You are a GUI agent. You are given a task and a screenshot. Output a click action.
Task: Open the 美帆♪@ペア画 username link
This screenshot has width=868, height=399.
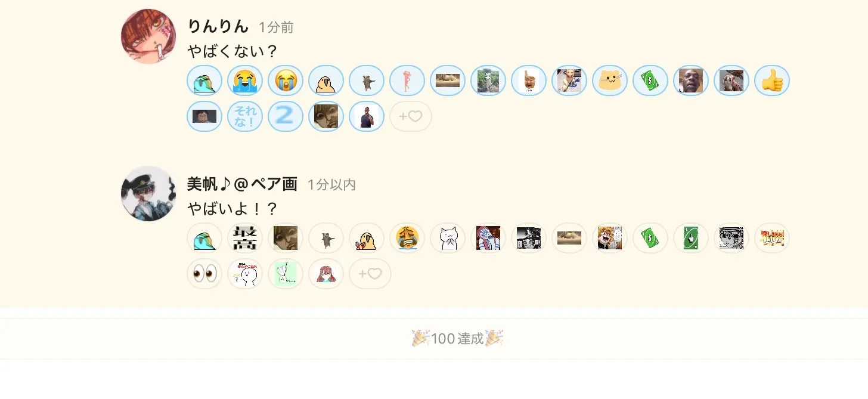[x=242, y=184]
